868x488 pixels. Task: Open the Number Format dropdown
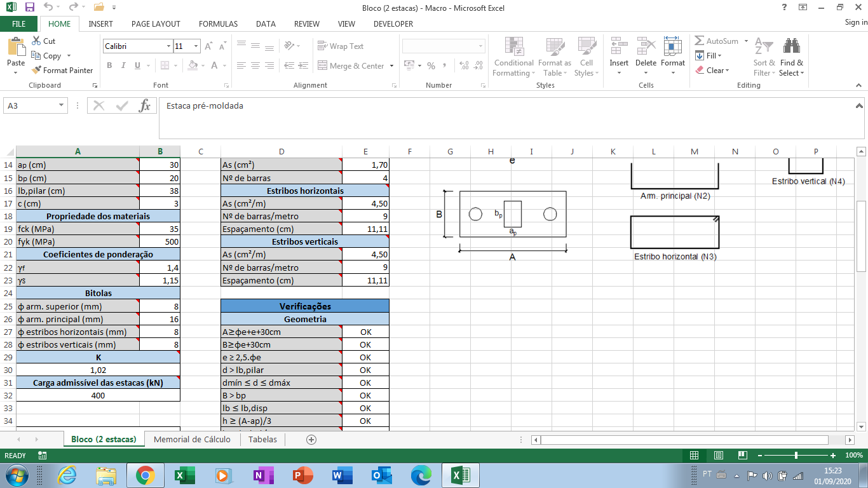coord(480,46)
